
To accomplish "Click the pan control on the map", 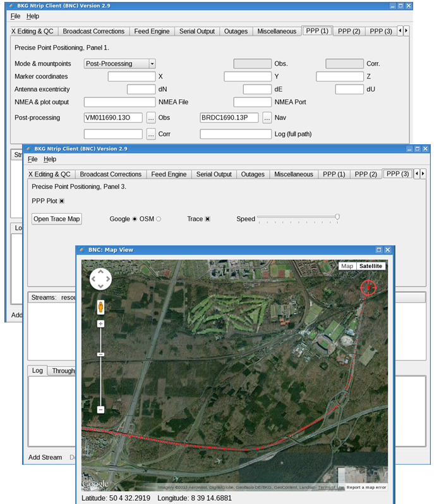I will tap(100, 279).
